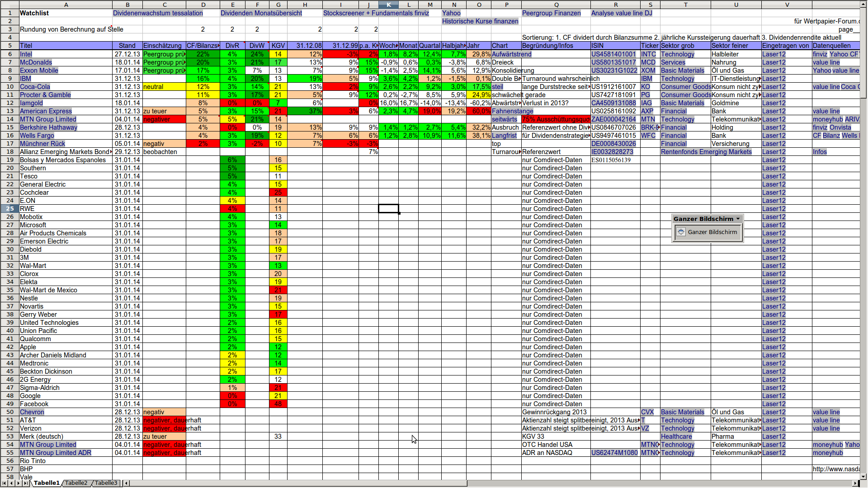Switch to the Tabelle3 sheet tab

coord(106,483)
